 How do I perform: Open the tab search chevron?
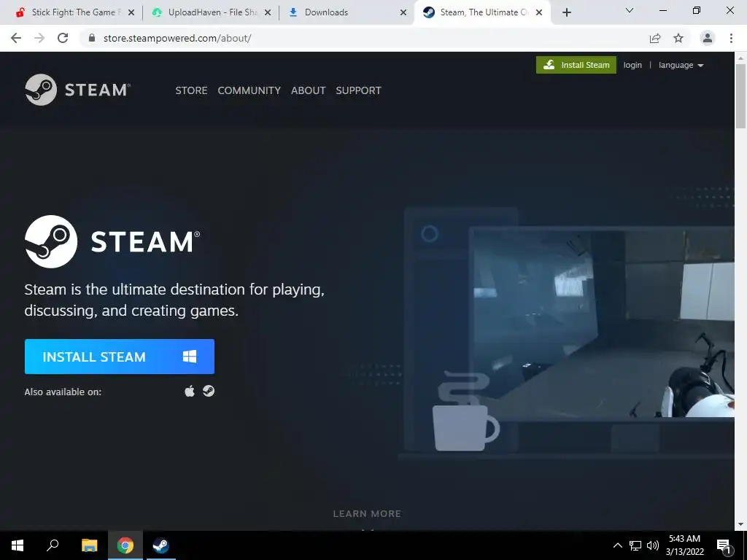coord(630,10)
